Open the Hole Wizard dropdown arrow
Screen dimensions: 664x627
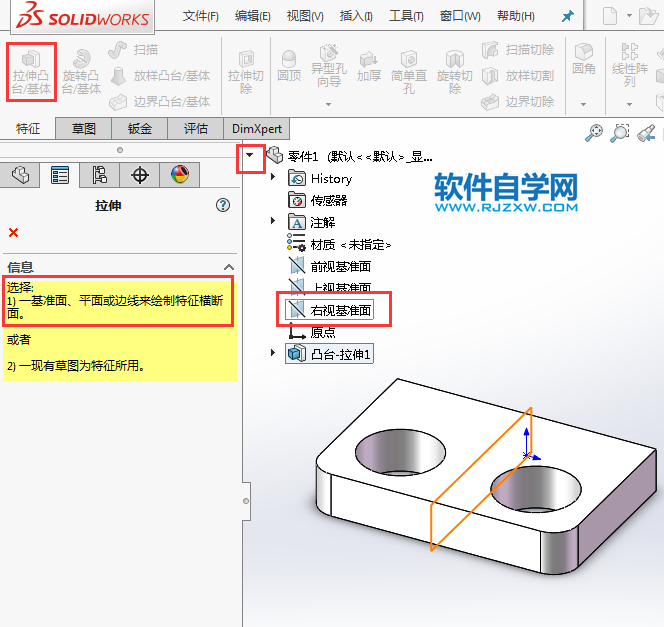coord(329,104)
